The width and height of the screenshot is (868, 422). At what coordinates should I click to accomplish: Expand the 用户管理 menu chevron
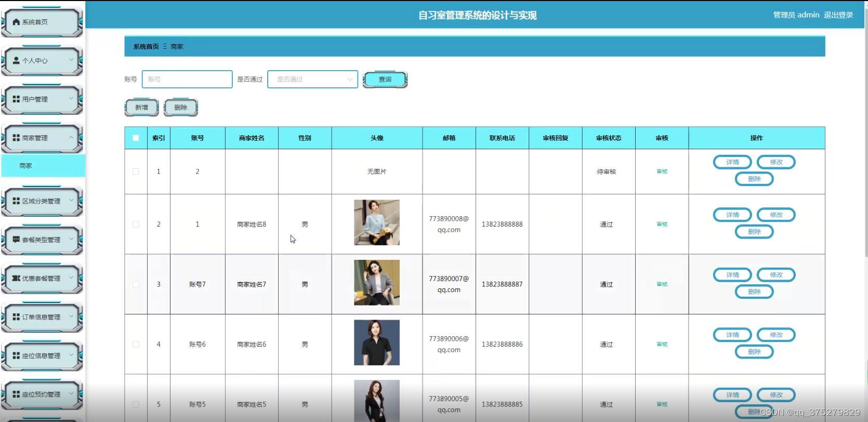[x=71, y=98]
